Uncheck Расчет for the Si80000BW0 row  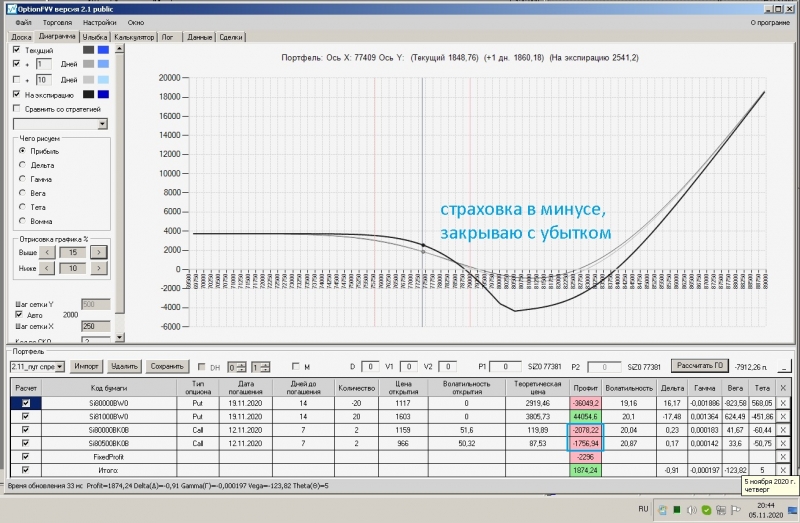coord(26,403)
